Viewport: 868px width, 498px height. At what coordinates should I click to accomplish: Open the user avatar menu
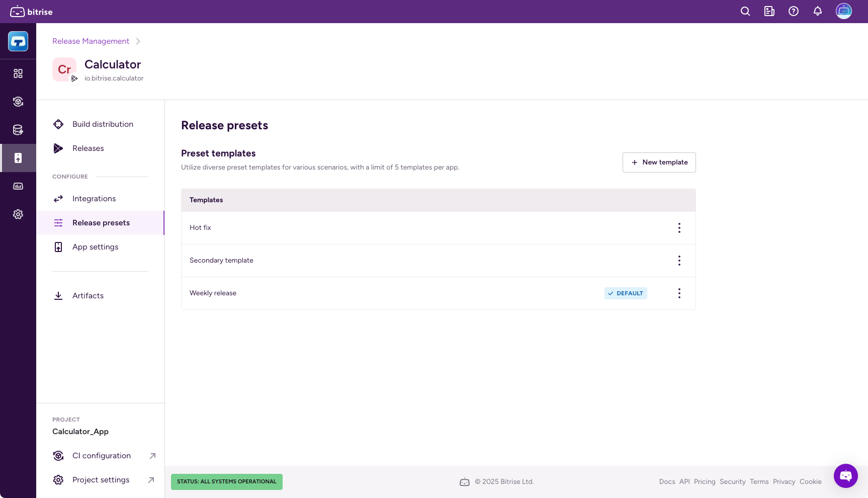(x=844, y=11)
